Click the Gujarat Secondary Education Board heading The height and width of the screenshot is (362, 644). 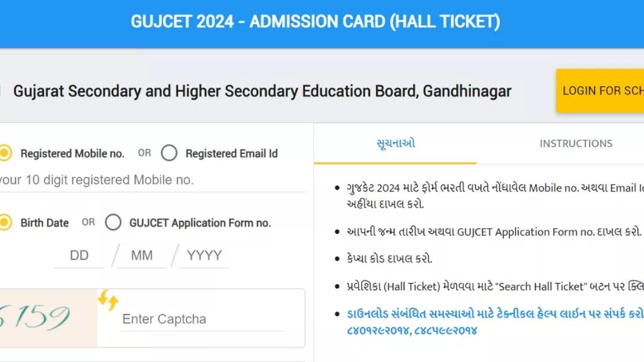262,91
